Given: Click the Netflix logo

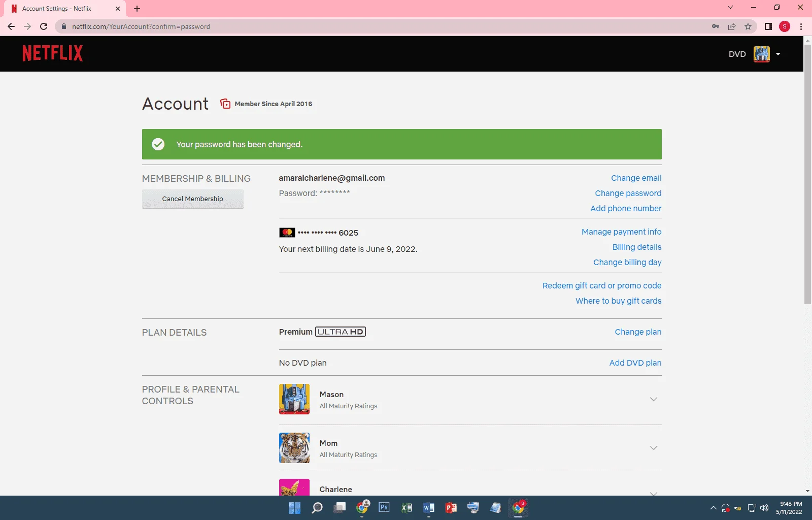Looking at the screenshot, I should tap(52, 53).
